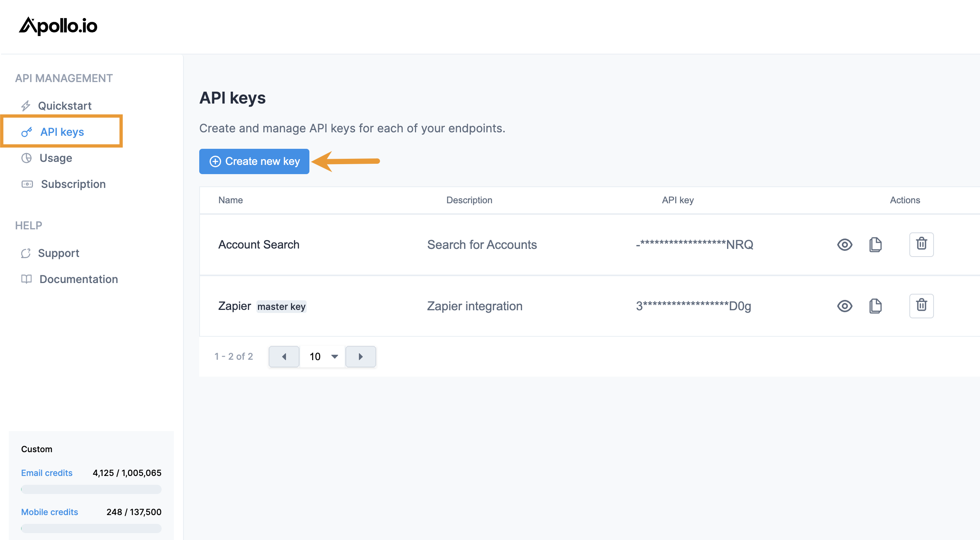980x540 pixels.
Task: Click the Apollo.io logo
Action: (x=58, y=26)
